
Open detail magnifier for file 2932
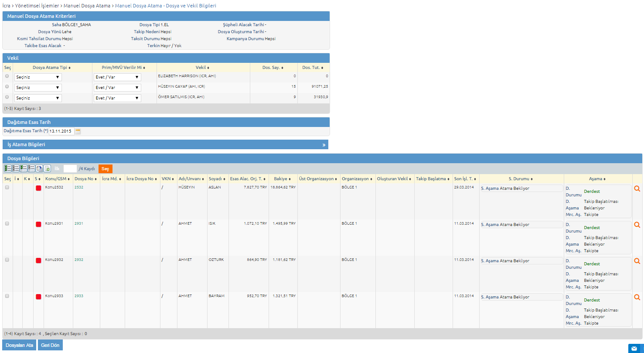coord(637,261)
